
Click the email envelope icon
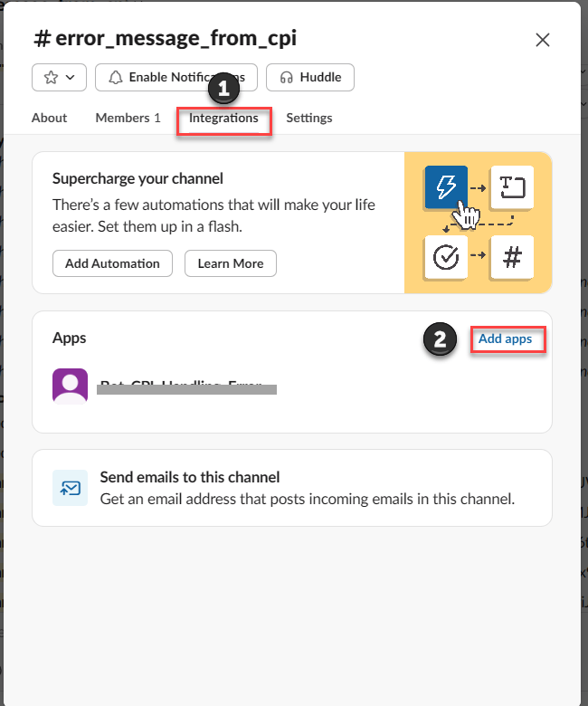coord(71,487)
